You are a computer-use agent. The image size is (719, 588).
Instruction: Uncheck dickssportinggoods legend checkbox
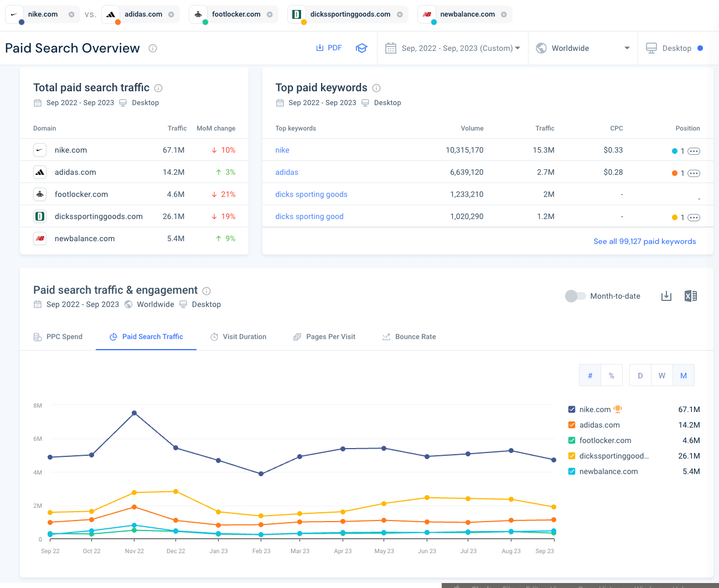point(572,456)
